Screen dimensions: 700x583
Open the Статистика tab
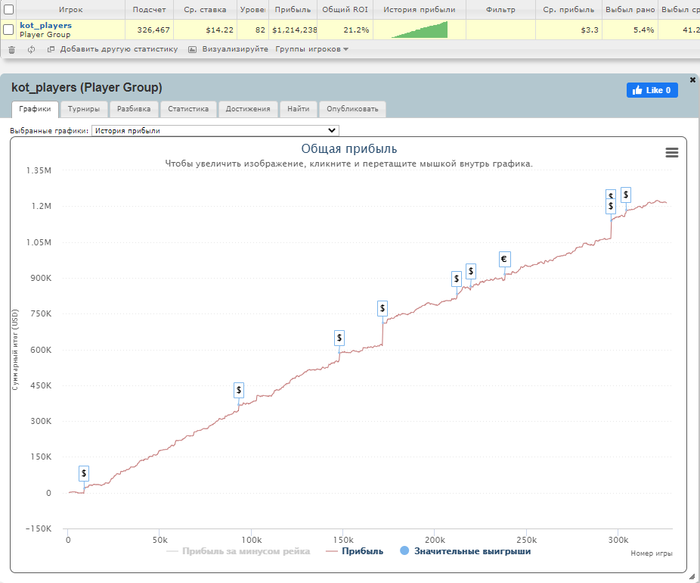click(187, 109)
